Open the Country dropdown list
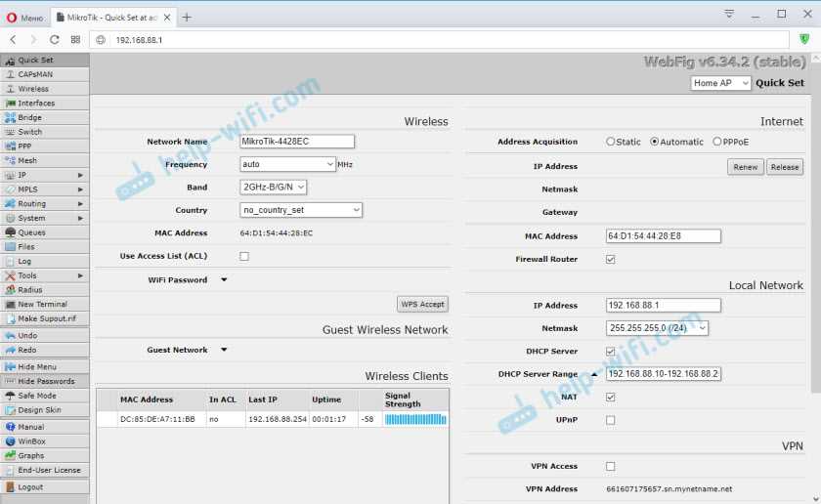Viewport: 821px width, 504px height. point(301,210)
